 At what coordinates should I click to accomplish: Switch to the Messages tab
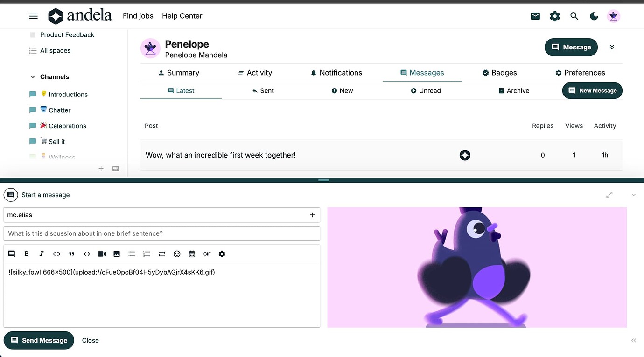tap(422, 73)
